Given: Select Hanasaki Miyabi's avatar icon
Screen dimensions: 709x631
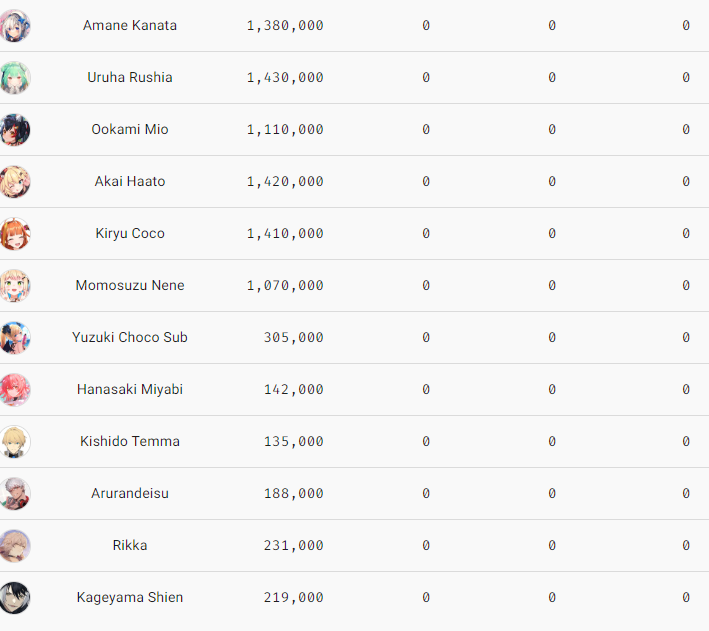Looking at the screenshot, I should click(15, 390).
